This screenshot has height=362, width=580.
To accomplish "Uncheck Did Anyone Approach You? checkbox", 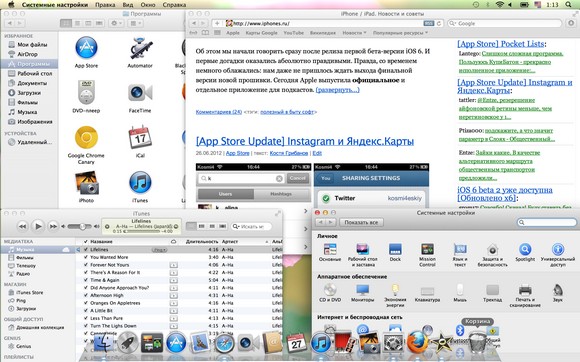I will pos(86,287).
